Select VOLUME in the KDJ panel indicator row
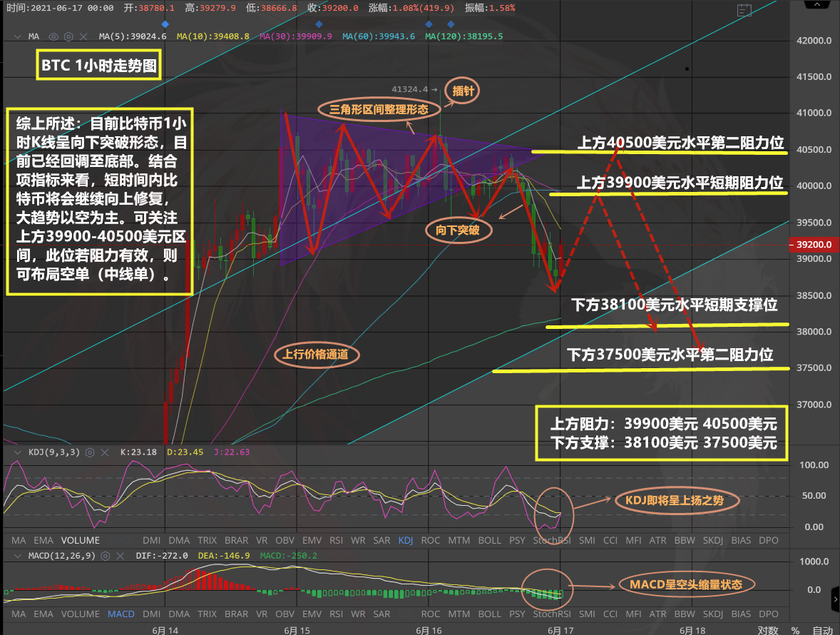This screenshot has width=840, height=635. point(80,541)
